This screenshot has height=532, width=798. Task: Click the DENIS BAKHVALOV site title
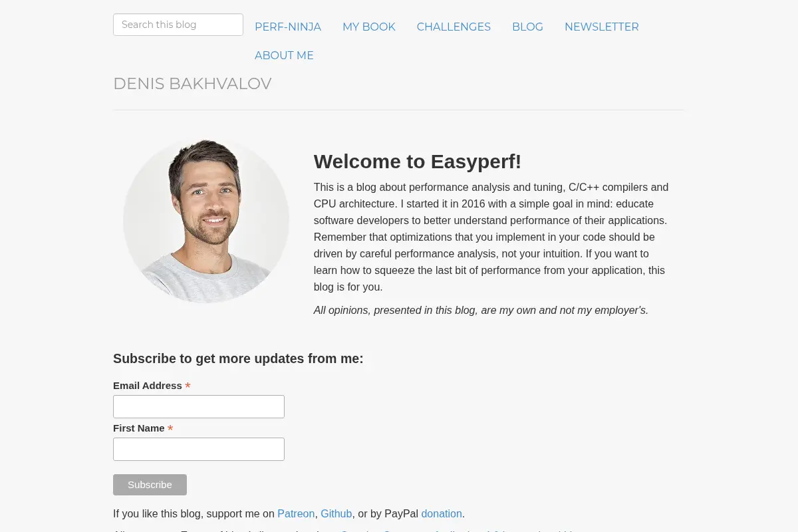coord(192,84)
